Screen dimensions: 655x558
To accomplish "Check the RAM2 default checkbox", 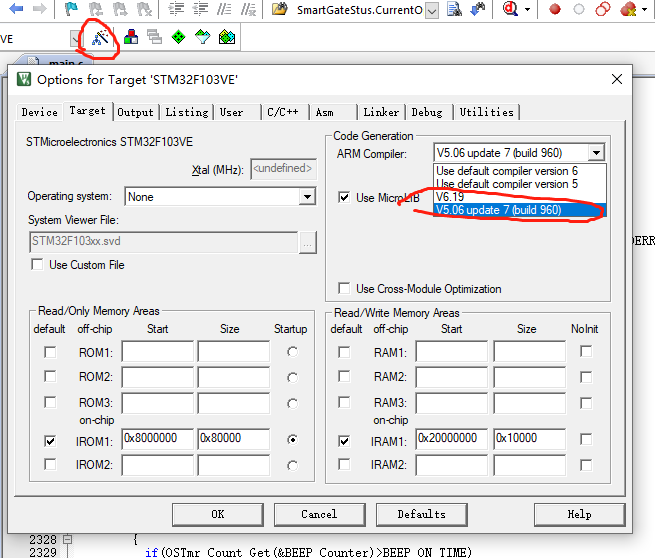I will (x=344, y=377).
